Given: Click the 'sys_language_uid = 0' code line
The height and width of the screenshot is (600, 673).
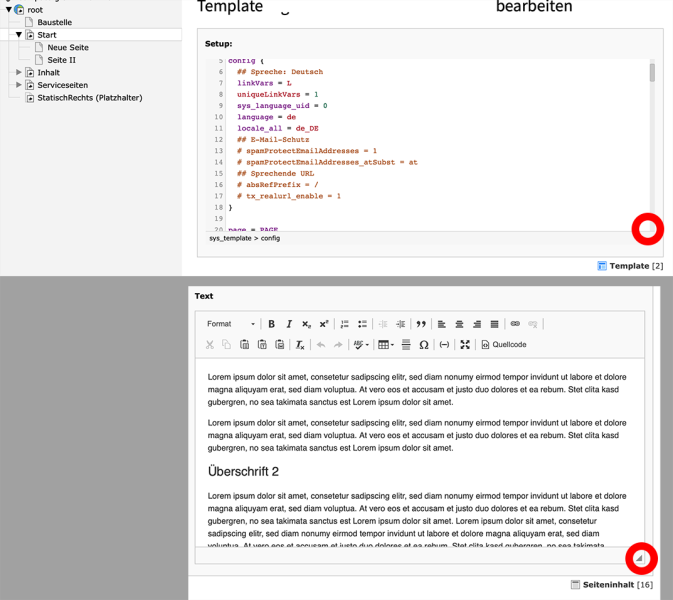Looking at the screenshot, I should 282,106.
